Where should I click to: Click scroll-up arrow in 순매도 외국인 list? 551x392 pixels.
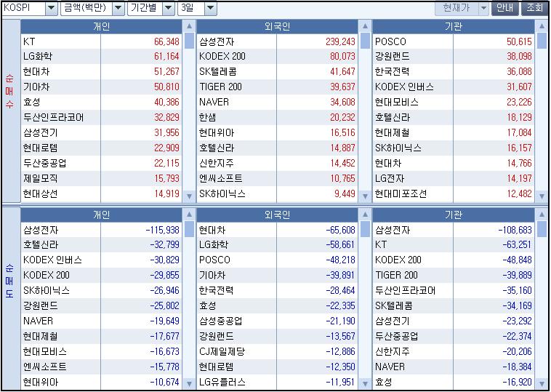(x=365, y=215)
